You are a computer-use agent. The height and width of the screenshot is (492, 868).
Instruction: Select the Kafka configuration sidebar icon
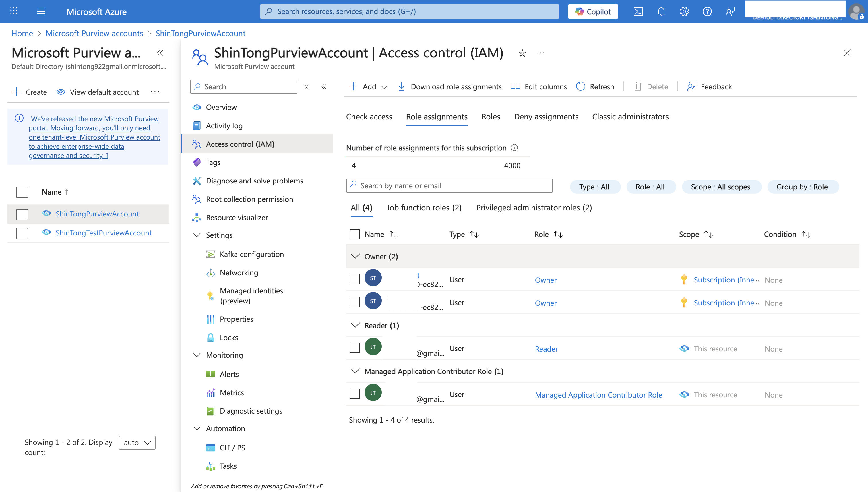211,254
